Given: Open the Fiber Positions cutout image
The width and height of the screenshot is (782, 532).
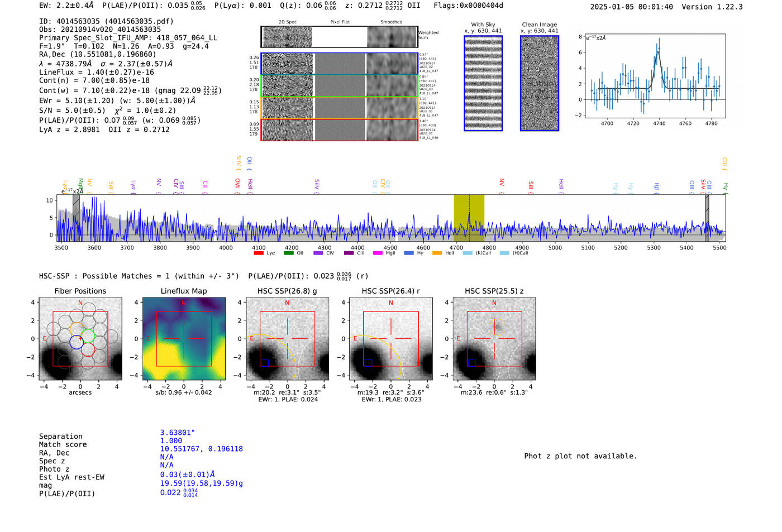Looking at the screenshot, I should point(80,339).
